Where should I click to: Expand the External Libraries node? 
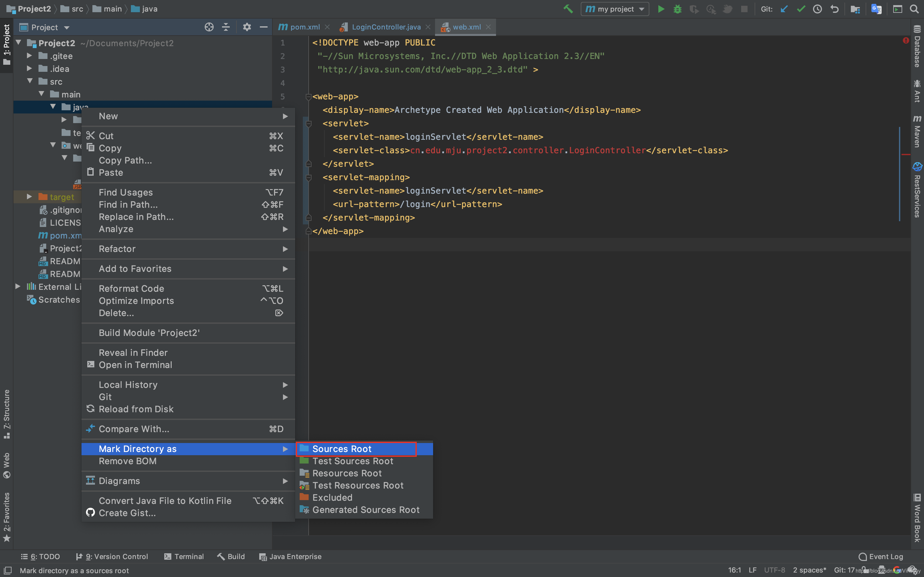pos(17,286)
